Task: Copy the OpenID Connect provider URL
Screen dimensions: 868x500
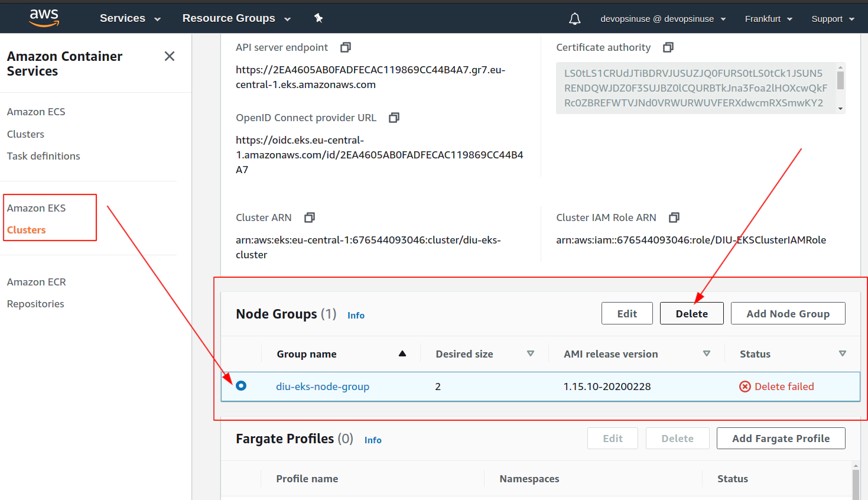Action: (394, 118)
